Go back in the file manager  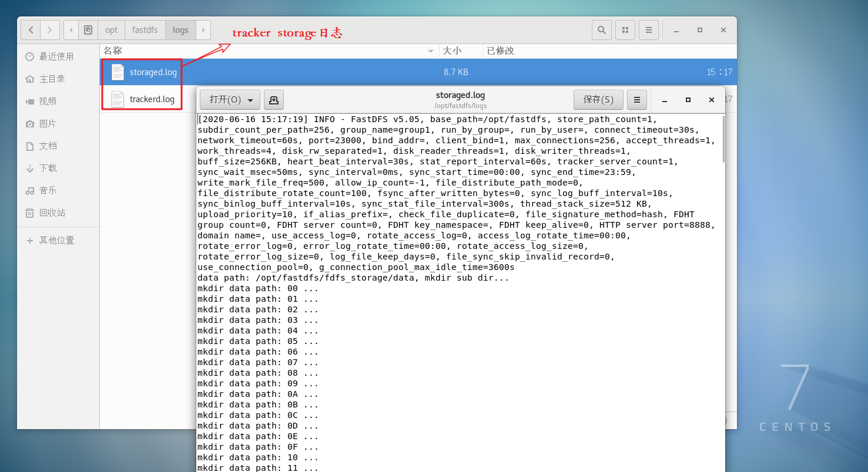point(31,30)
